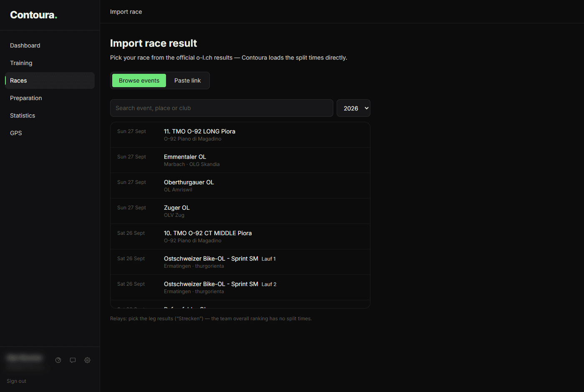The width and height of the screenshot is (584, 392).
Task: Sign out of the account
Action: [16, 381]
